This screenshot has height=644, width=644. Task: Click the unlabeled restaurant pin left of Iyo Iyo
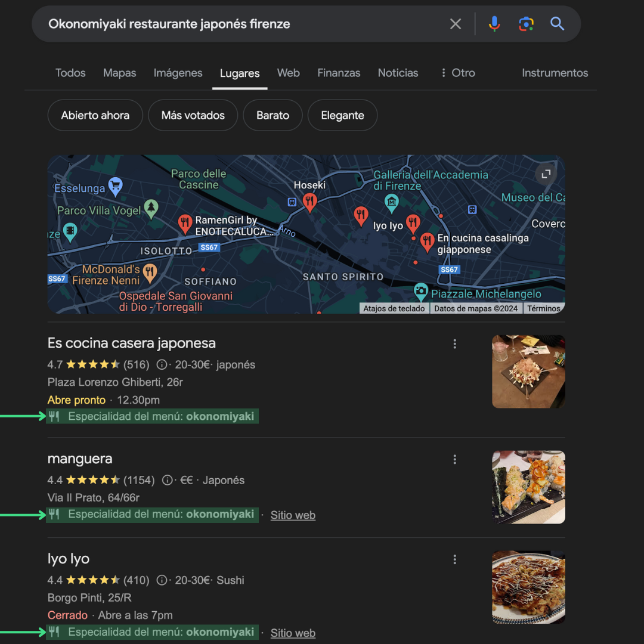[361, 216]
